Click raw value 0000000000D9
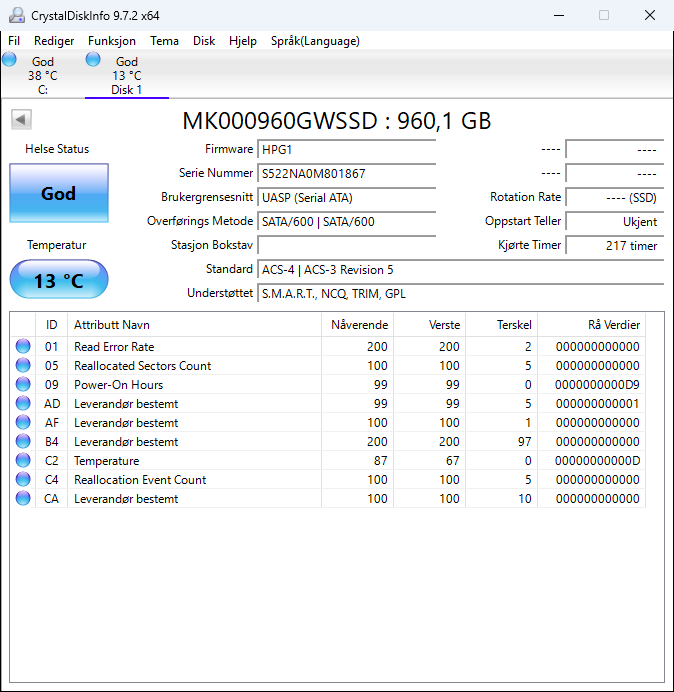 point(597,385)
